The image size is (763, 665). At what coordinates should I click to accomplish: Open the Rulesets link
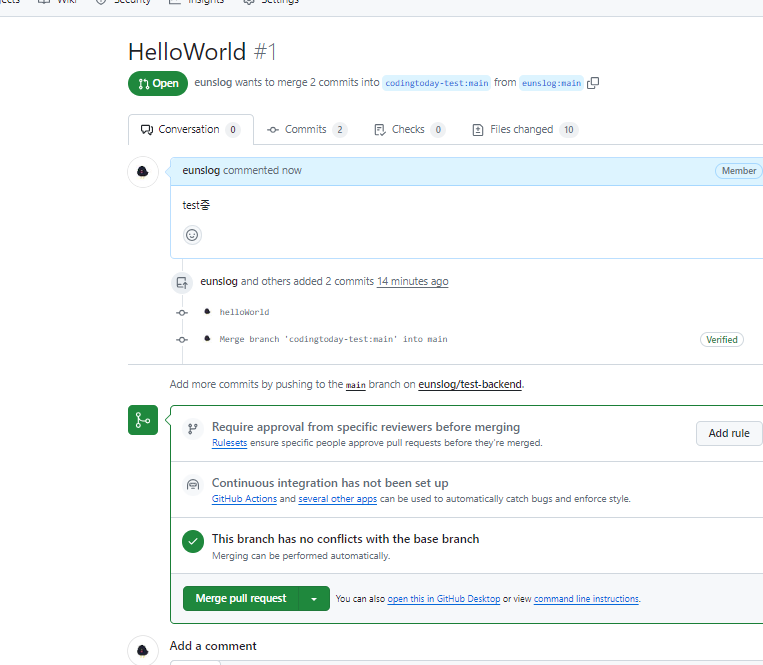coord(229,443)
